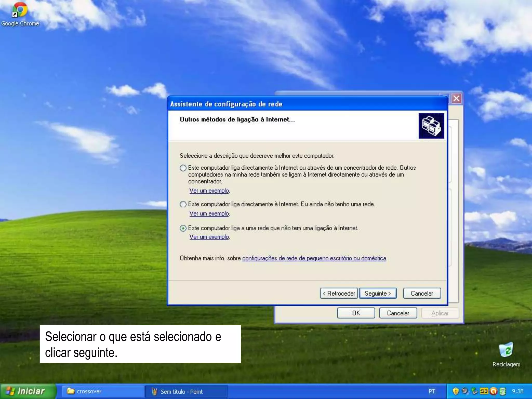The width and height of the screenshot is (532, 399).
Task: Open the 'configurações de rede de pequeno escritório' link
Action: coord(314,258)
